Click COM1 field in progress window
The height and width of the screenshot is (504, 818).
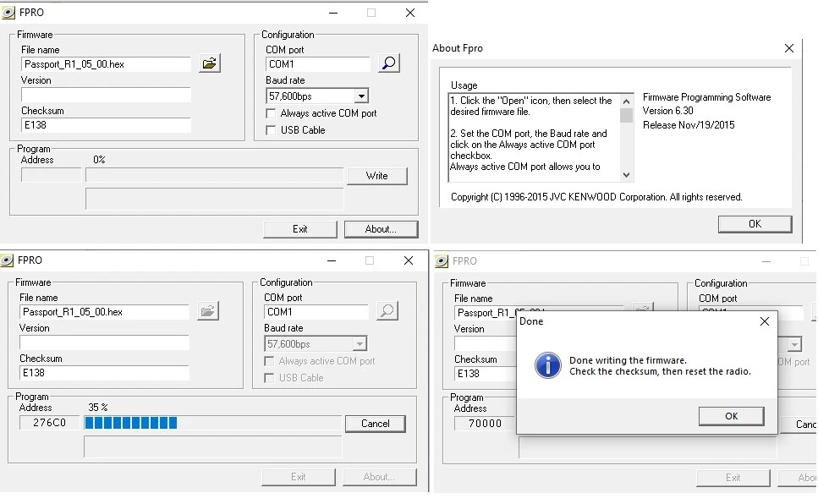(x=316, y=312)
